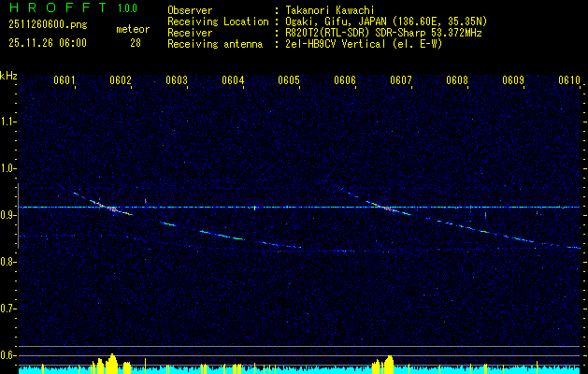
Task: Click the yellow power peak below 0602
Action: tap(112, 363)
